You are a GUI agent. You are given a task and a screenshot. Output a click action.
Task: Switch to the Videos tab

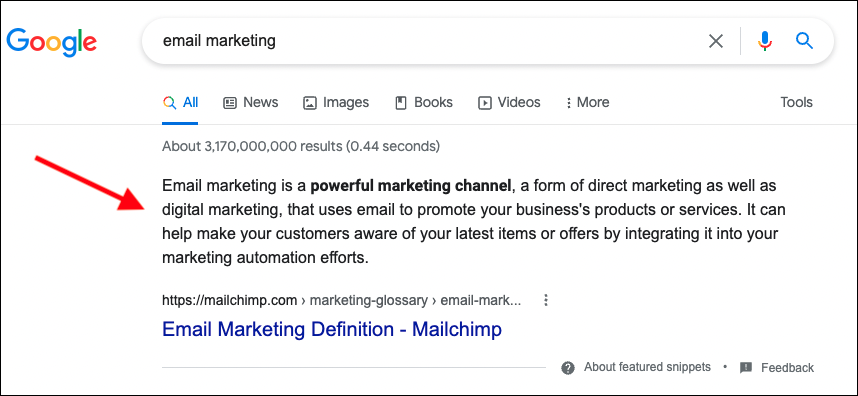tap(509, 102)
